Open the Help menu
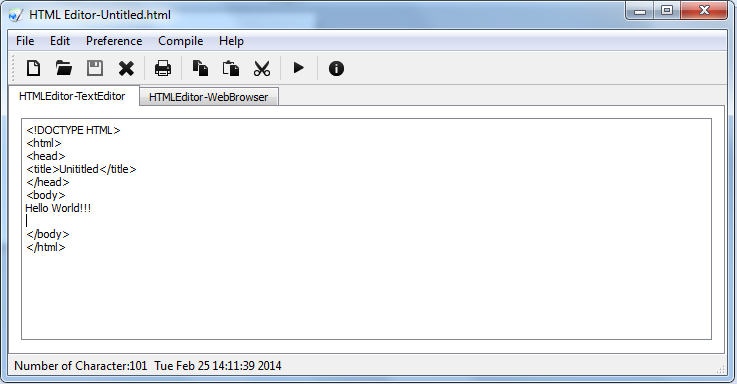Screen dimensions: 737x384 231,41
